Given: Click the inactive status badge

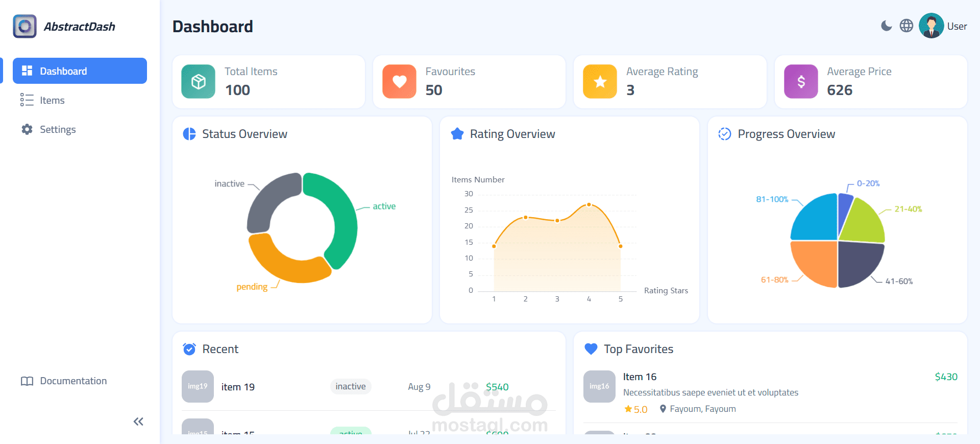Looking at the screenshot, I should (351, 386).
